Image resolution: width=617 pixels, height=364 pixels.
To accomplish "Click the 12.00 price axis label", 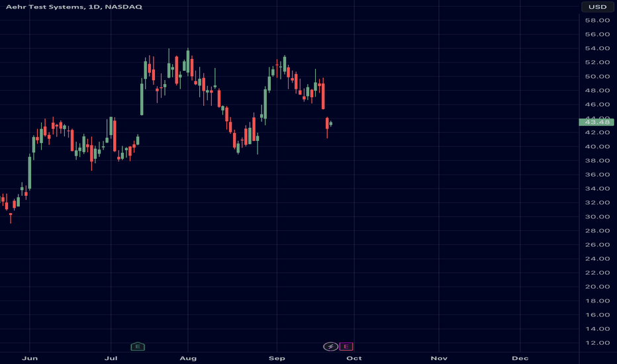I will click(x=597, y=343).
